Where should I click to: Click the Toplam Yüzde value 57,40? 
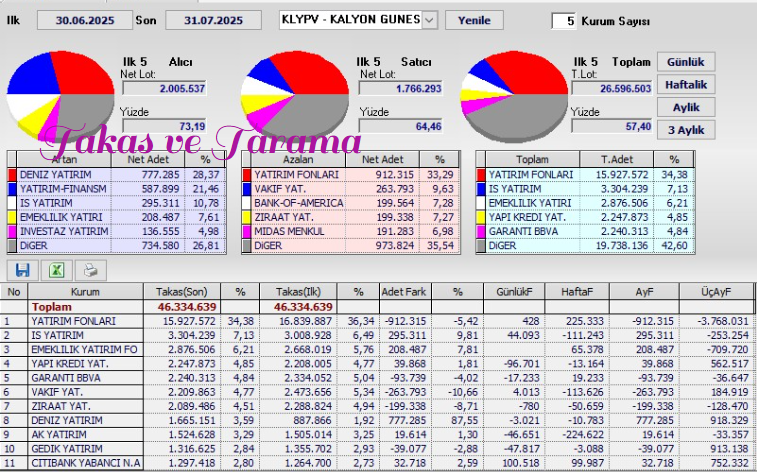coord(612,126)
